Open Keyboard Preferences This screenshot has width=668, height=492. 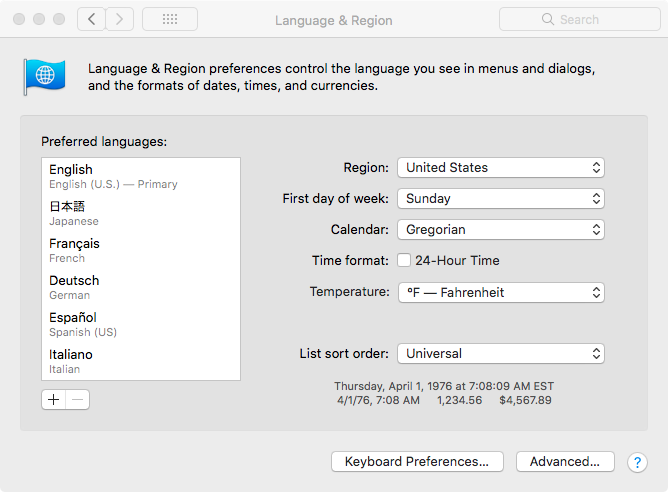pyautogui.click(x=416, y=462)
